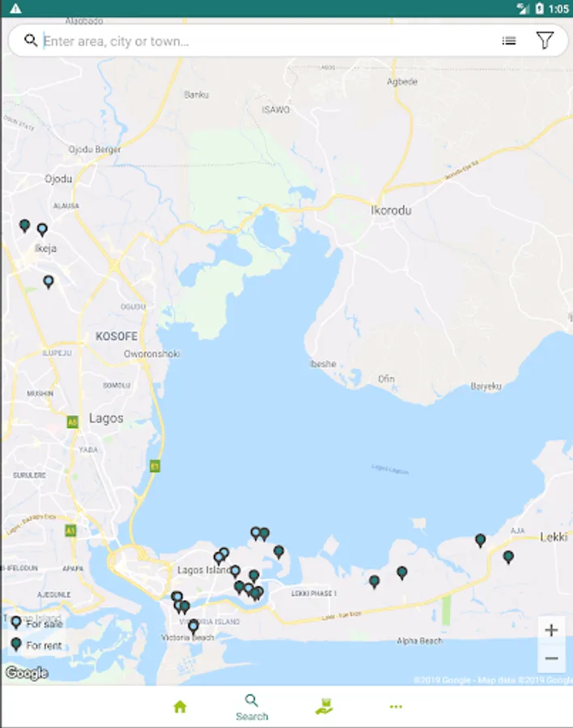The height and width of the screenshot is (728, 573).
Task: Go to the Home tab icon
Action: click(x=180, y=707)
